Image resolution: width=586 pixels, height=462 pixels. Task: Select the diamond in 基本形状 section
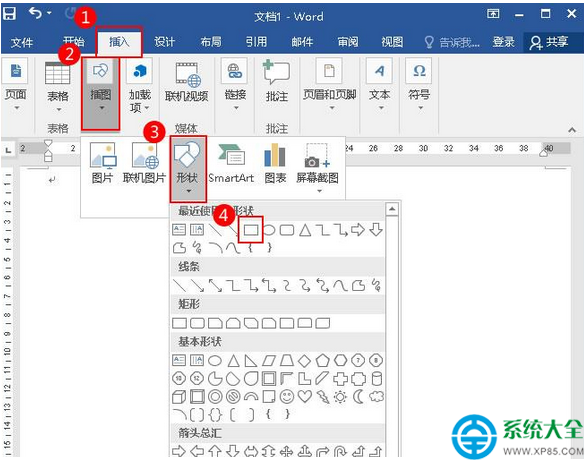pos(305,360)
